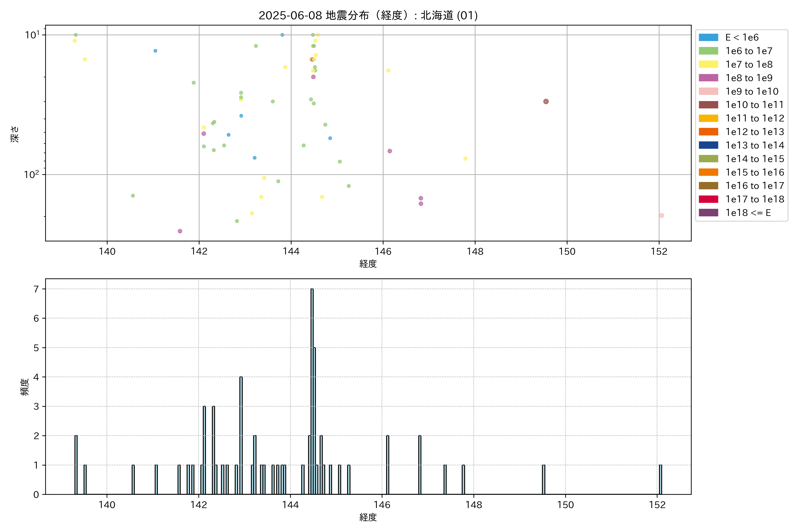
Task: Click the red '1e17 to 1e18' legend swatch
Action: [708, 199]
